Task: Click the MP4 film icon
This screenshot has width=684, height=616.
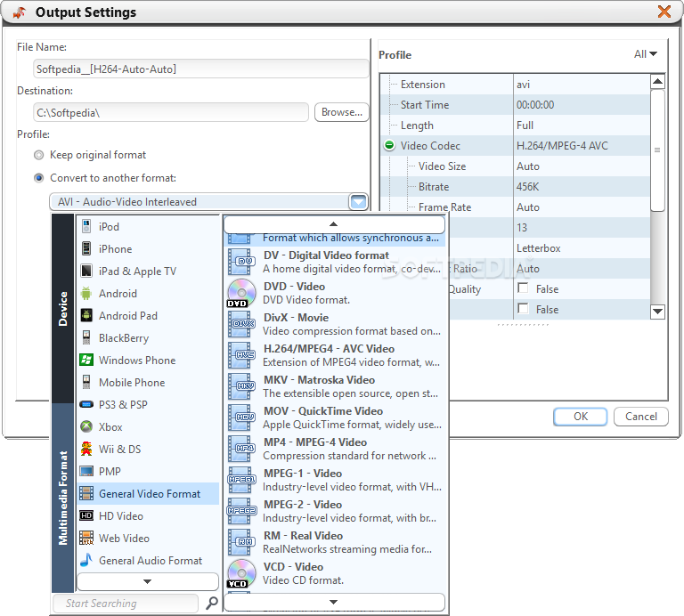Action: (x=241, y=449)
